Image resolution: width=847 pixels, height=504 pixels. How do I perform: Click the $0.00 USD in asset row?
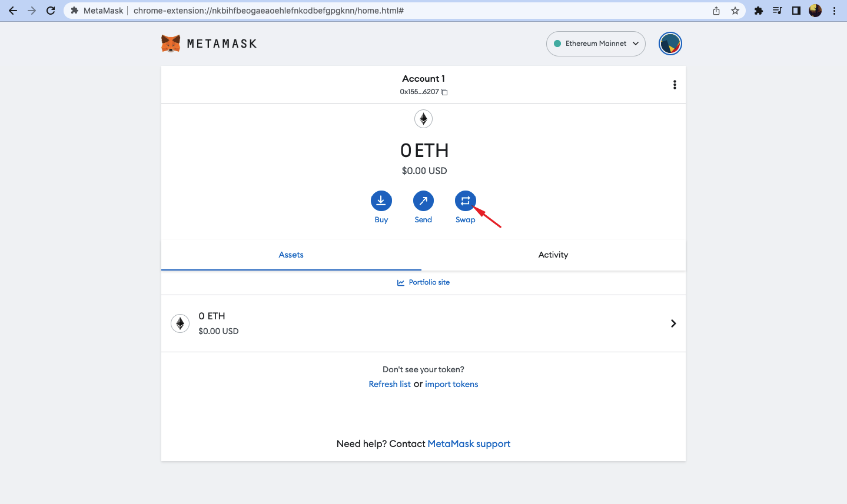[x=218, y=331]
